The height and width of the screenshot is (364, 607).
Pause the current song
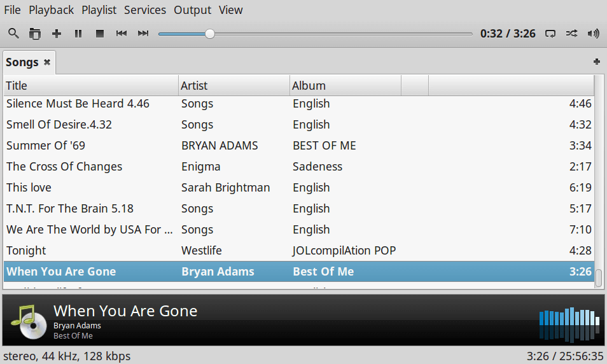coord(78,34)
